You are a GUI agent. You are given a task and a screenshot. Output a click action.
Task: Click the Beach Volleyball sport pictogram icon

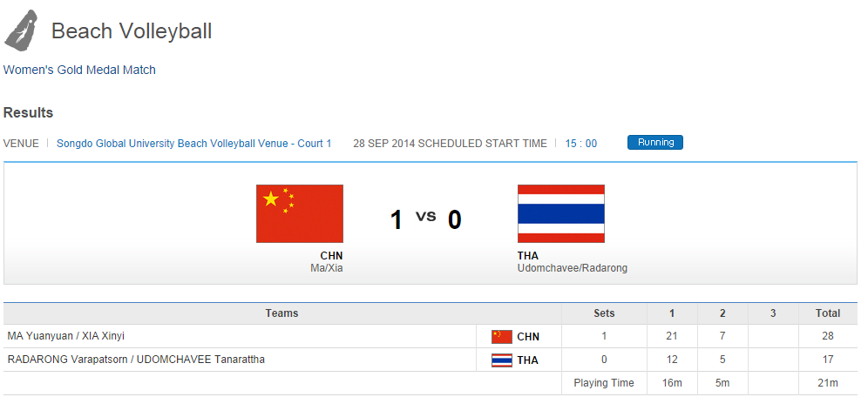pos(21,31)
